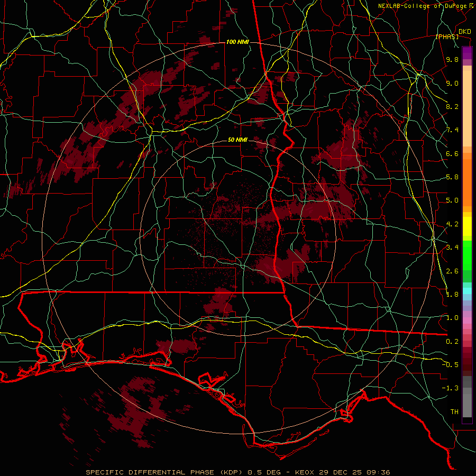Pick the bright green band on the color bar
The image size is (476, 476).
[467, 255]
